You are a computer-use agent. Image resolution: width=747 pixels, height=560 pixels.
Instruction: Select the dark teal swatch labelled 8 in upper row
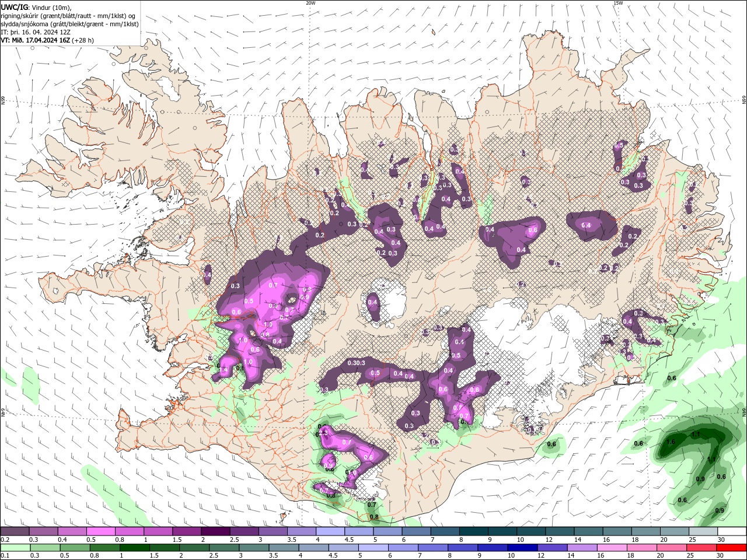pyautogui.click(x=474, y=531)
